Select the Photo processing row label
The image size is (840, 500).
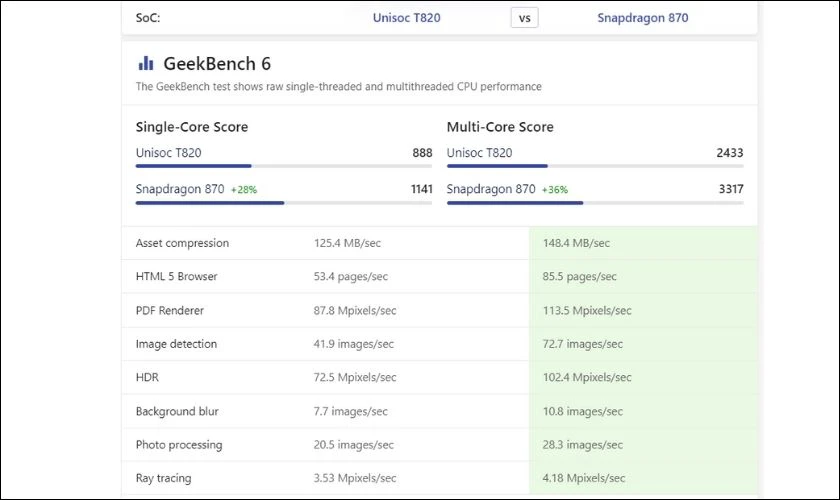(179, 445)
